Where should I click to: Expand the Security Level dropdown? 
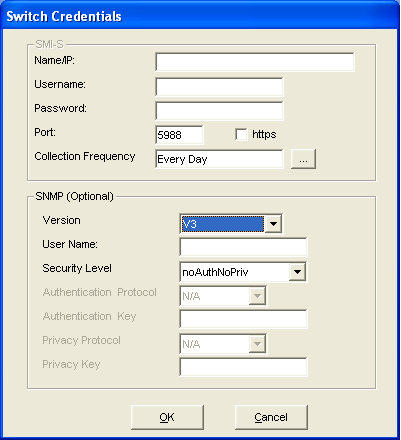297,272
